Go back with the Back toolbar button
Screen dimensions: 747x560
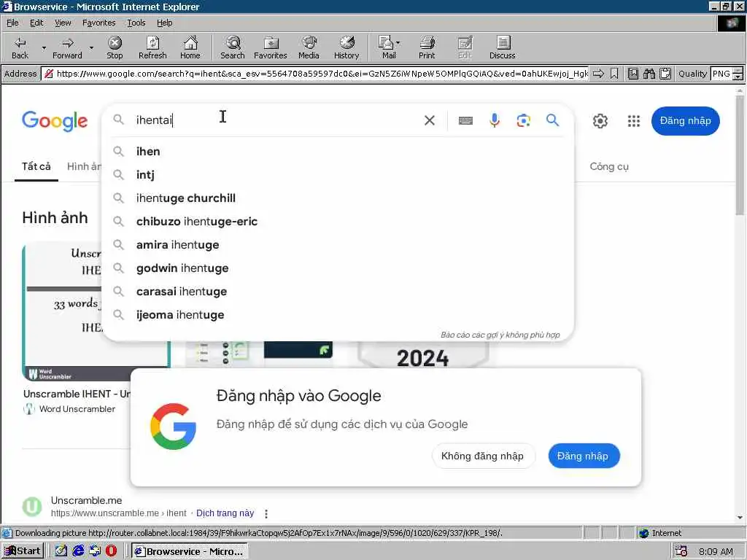20,47
